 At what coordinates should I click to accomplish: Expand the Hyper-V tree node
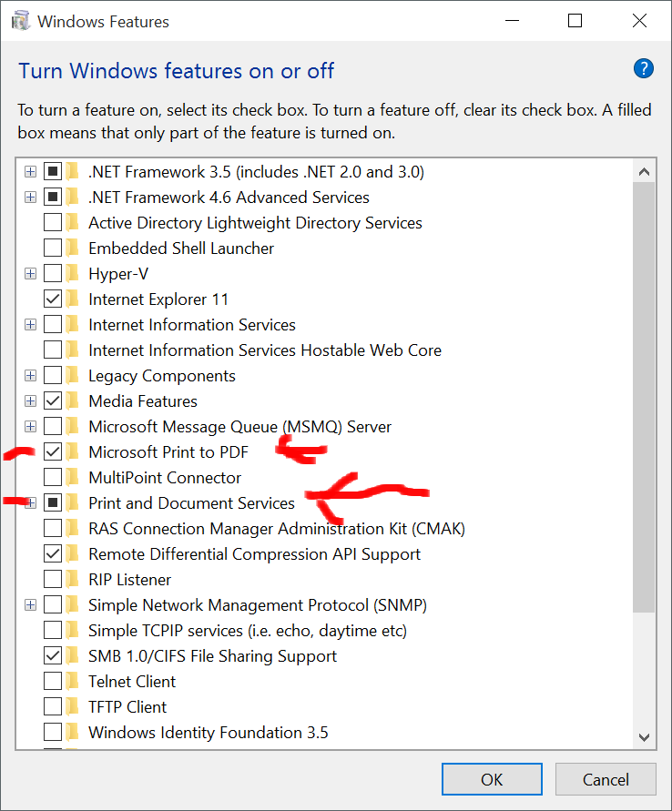click(31, 273)
